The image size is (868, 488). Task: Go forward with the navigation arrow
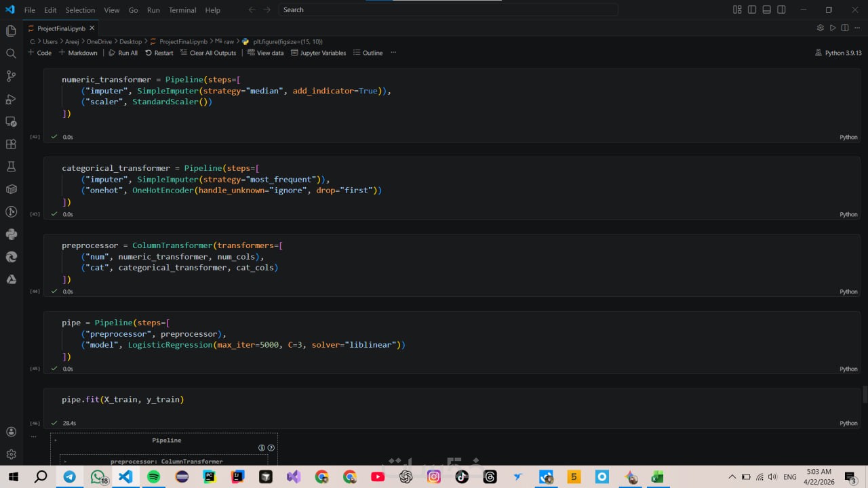[266, 10]
